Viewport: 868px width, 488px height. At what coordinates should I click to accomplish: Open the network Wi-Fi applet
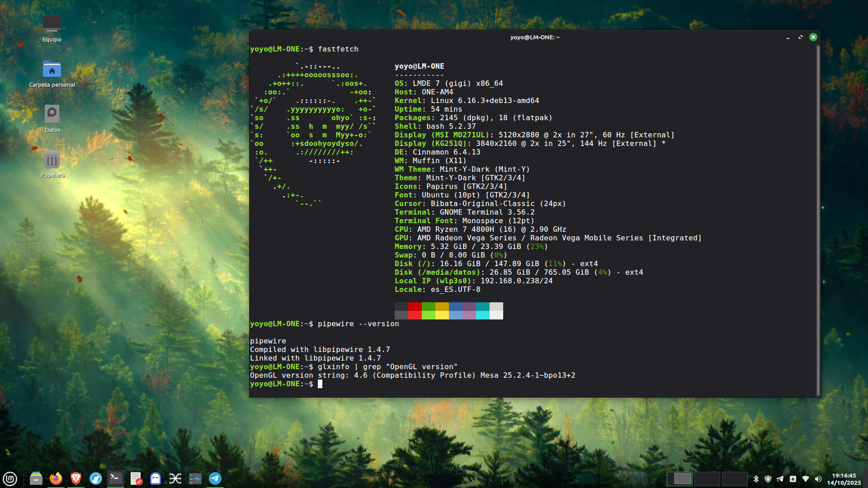tap(806, 479)
